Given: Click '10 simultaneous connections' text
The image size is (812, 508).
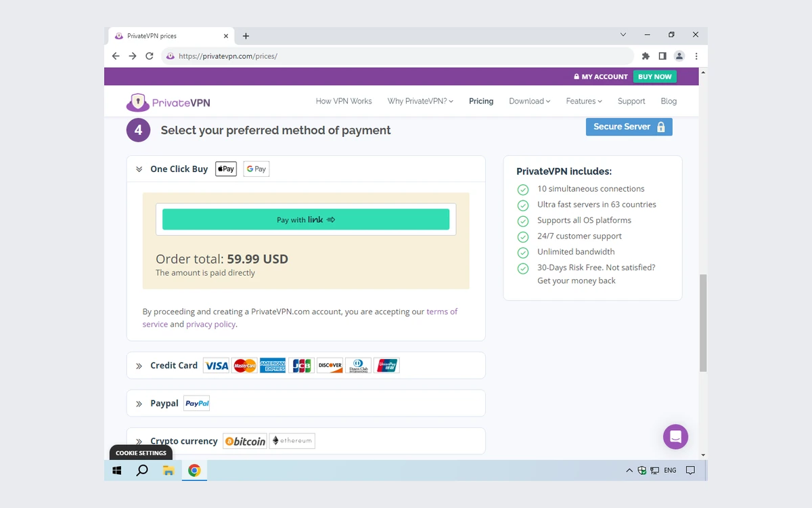Looking at the screenshot, I should point(591,189).
